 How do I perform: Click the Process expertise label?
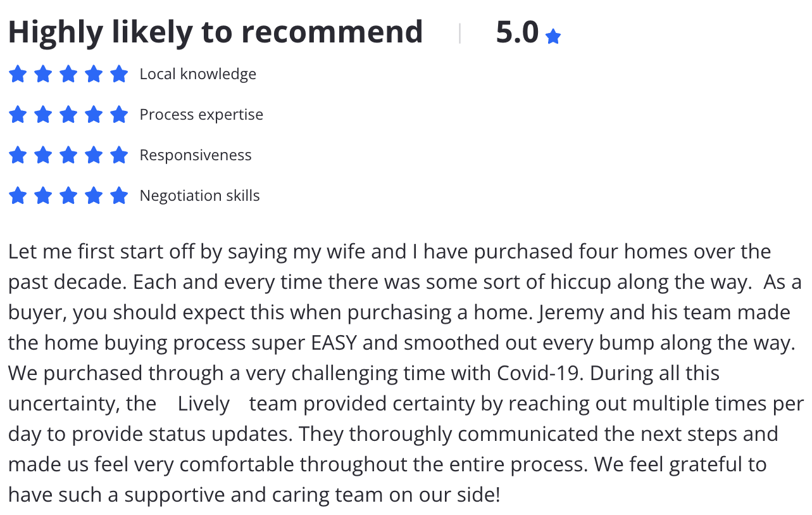(201, 115)
